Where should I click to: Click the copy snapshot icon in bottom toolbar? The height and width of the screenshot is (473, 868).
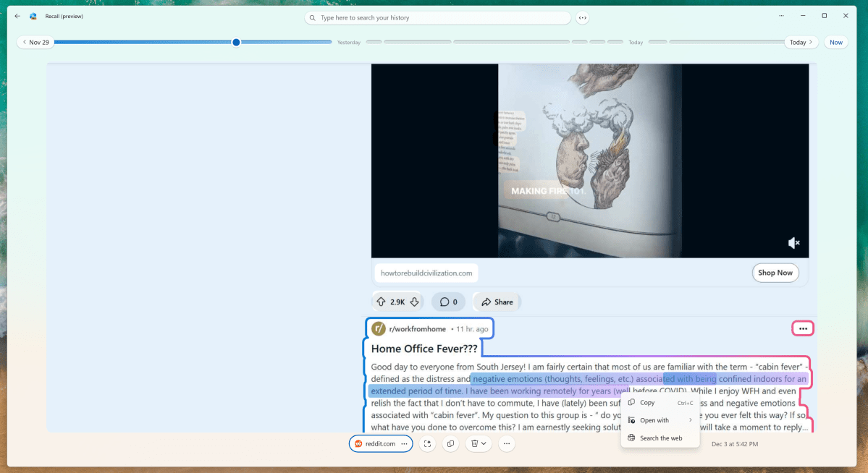(450, 443)
